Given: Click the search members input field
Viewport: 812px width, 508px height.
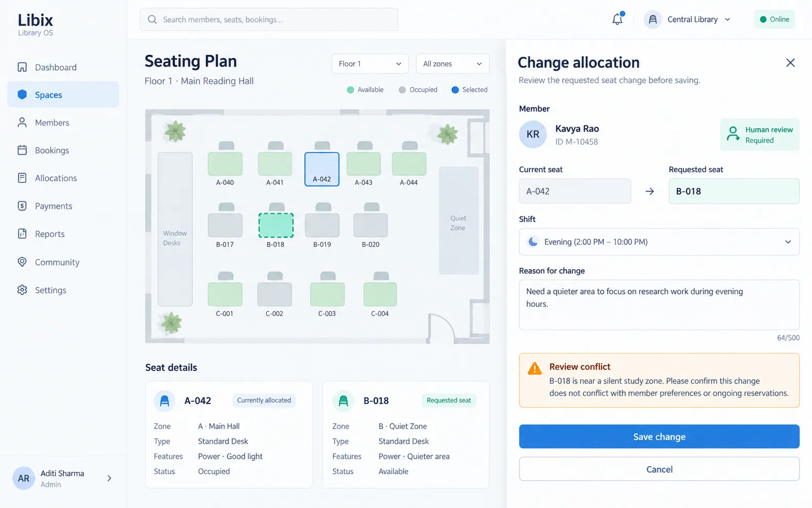Looking at the screenshot, I should [x=269, y=19].
